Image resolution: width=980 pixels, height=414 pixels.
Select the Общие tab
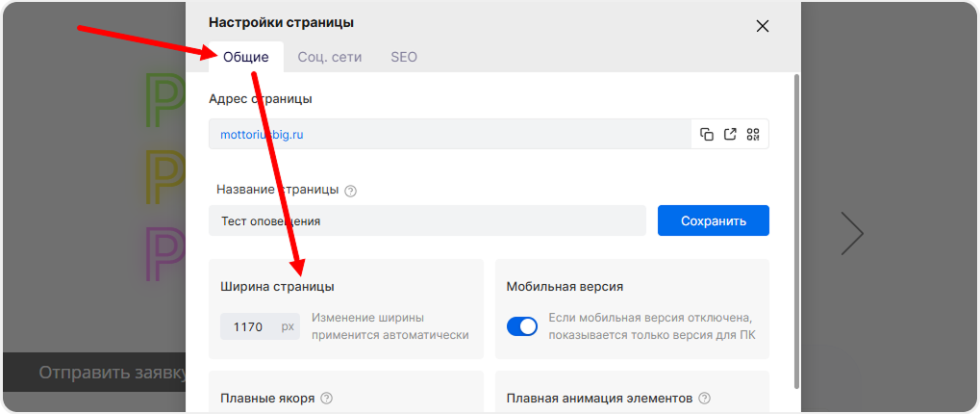[245, 57]
